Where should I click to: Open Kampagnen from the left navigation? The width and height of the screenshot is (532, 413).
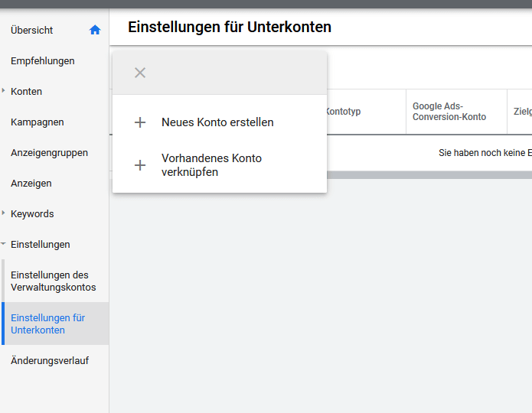pos(38,122)
